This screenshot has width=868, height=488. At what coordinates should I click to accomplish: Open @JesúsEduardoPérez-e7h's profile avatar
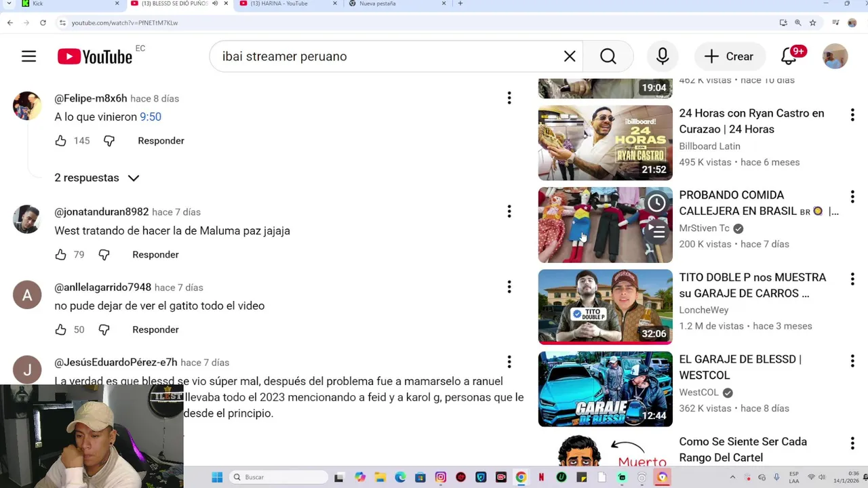click(27, 370)
